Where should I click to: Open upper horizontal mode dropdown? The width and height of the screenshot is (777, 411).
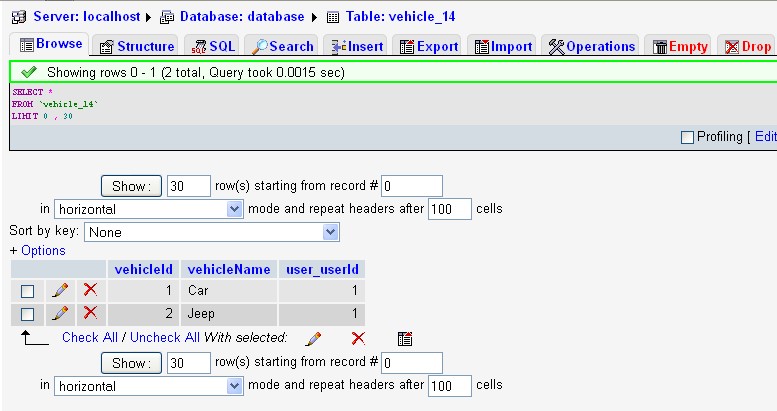click(x=149, y=209)
